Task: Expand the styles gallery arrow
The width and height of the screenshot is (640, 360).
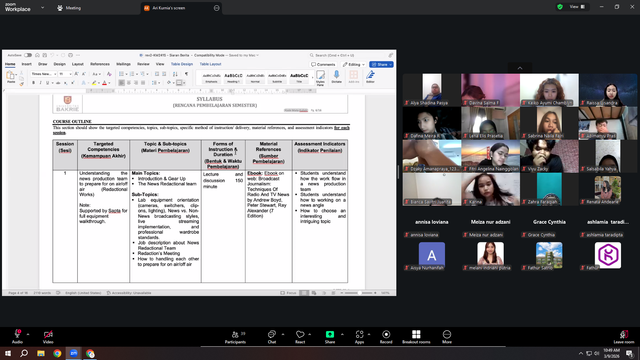Action: 312,78
